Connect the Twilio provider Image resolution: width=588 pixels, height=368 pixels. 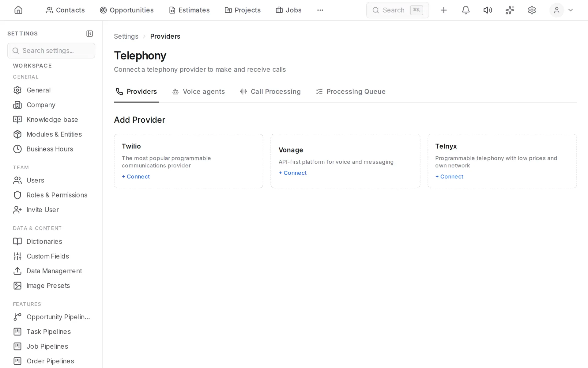coord(136,177)
